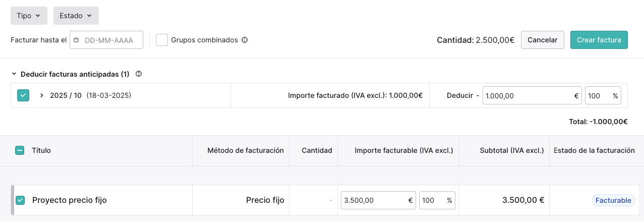
Task: Click the Deducir amount field showing 1.000,00
Action: pos(532,95)
